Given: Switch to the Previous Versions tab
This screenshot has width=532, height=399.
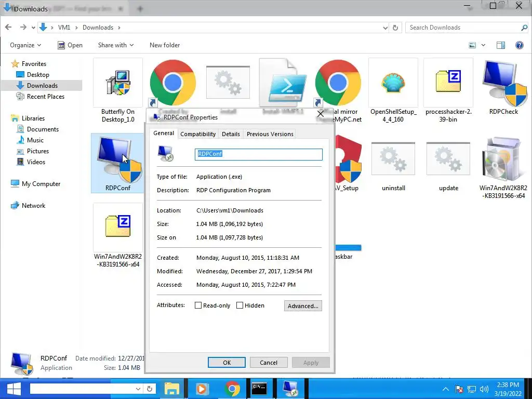Looking at the screenshot, I should point(270,134).
